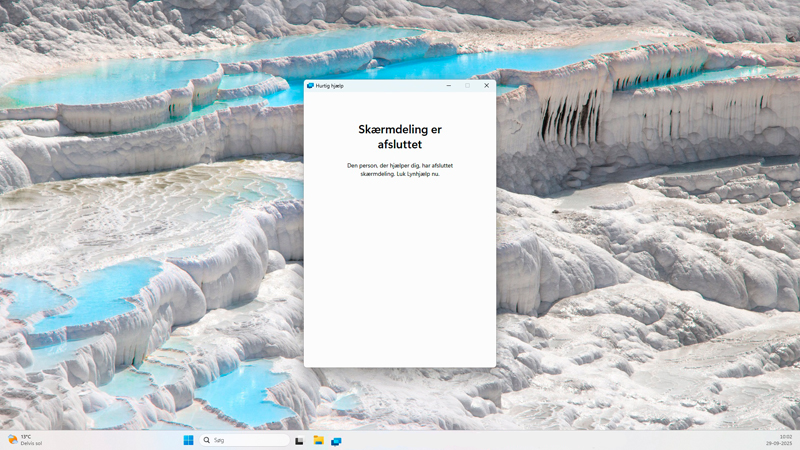Viewport: 800px width, 450px height.
Task: Open the weather widget showing 13°C
Action: tap(24, 440)
